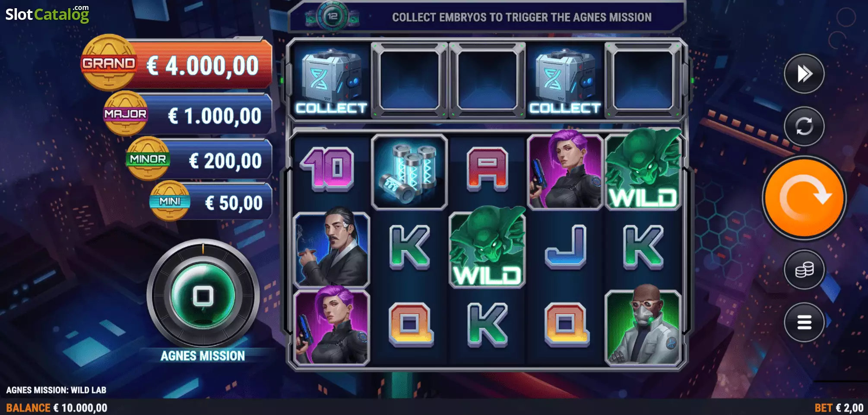
Task: Click the Agnes Mission embryo counter orb
Action: point(203,296)
